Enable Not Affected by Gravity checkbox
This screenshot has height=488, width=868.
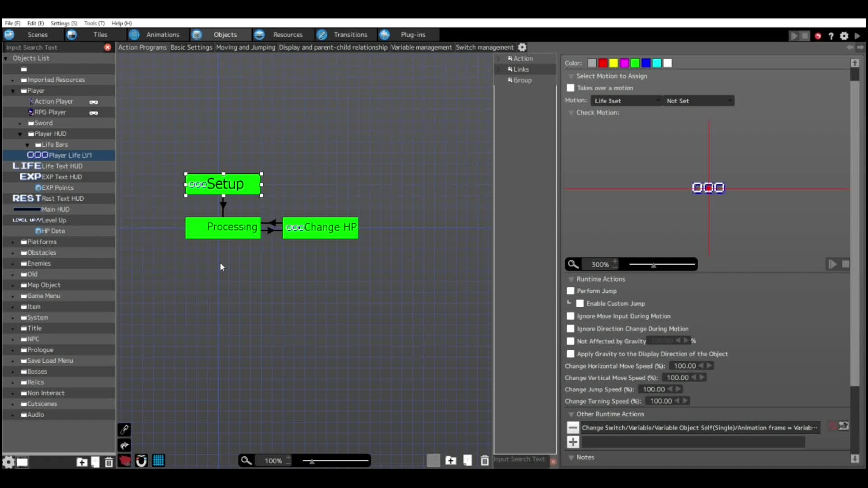[x=571, y=342]
